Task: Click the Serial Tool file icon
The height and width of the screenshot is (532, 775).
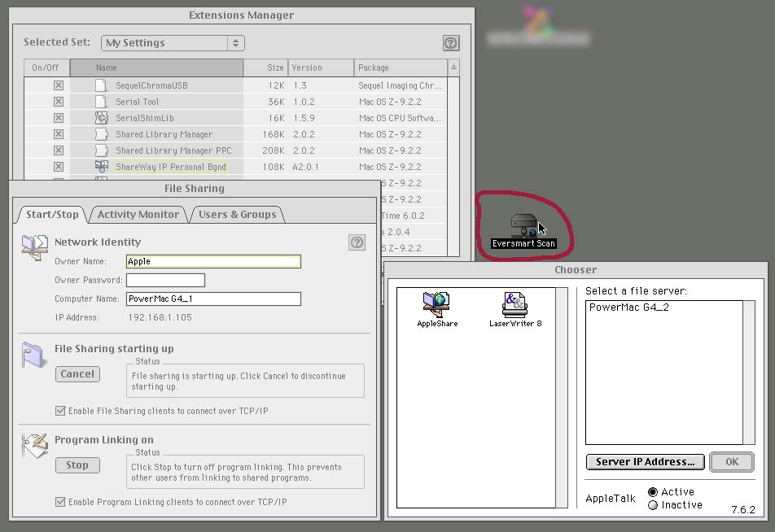Action: pyautogui.click(x=101, y=101)
